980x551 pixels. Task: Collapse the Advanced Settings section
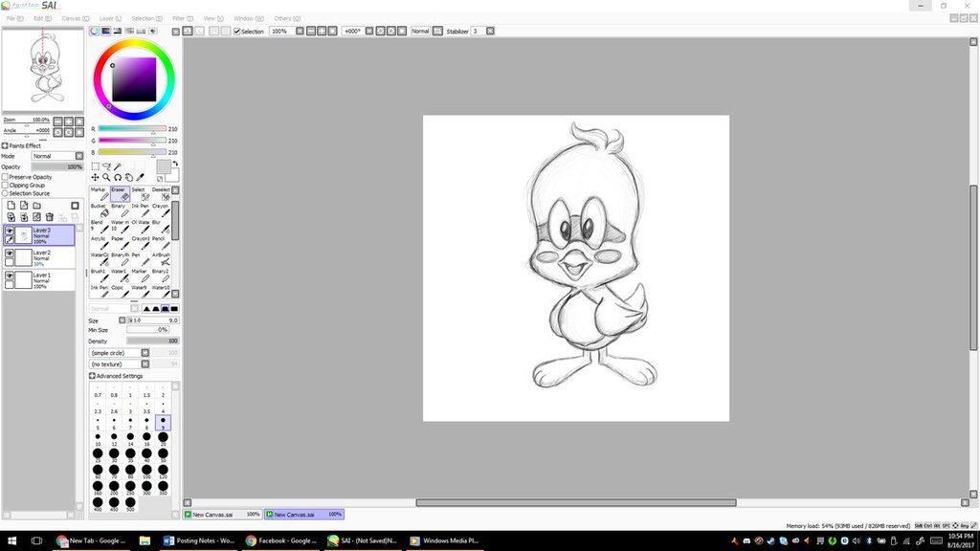[92, 376]
